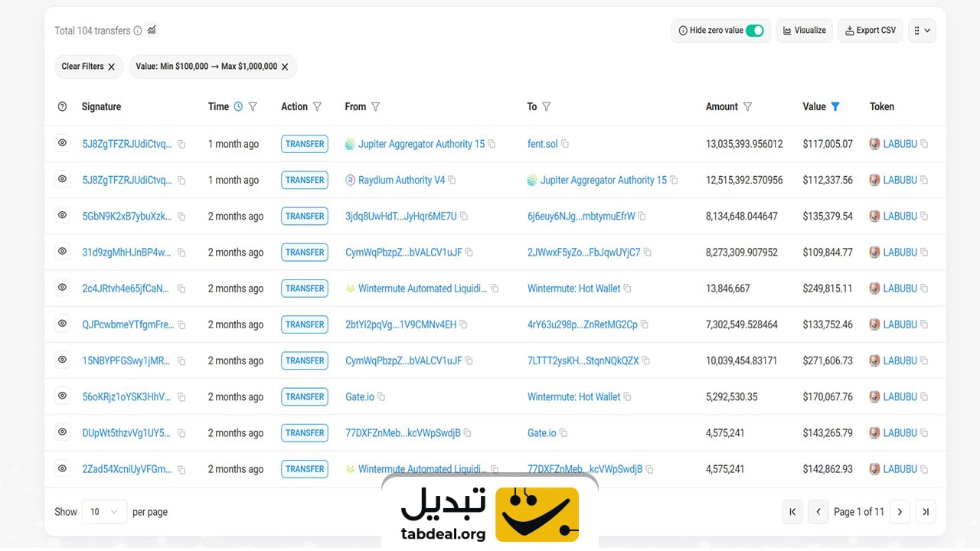Viewport: 980px width, 551px height.
Task: Copy LABUBU token address in the $271,606.73 row
Action: pos(924,360)
